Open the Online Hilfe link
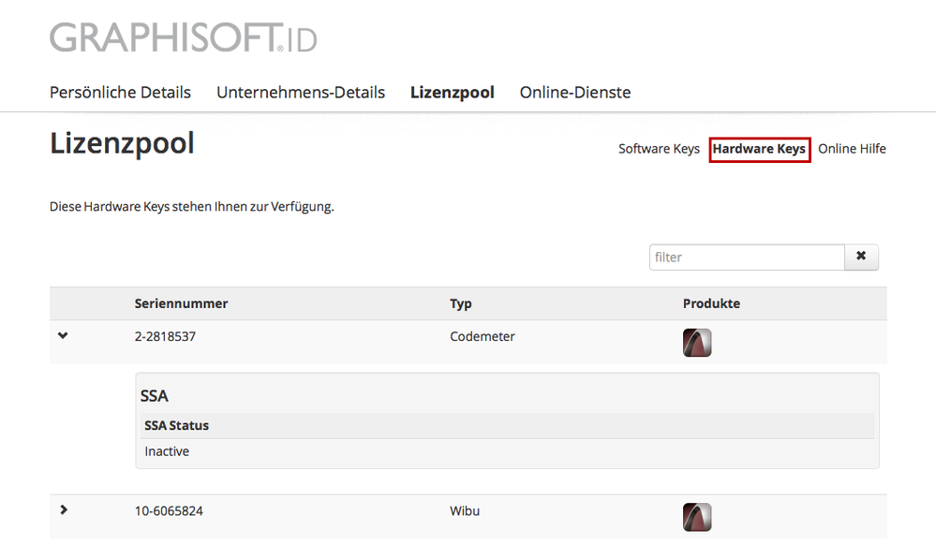The width and height of the screenshot is (936, 560). pos(852,149)
